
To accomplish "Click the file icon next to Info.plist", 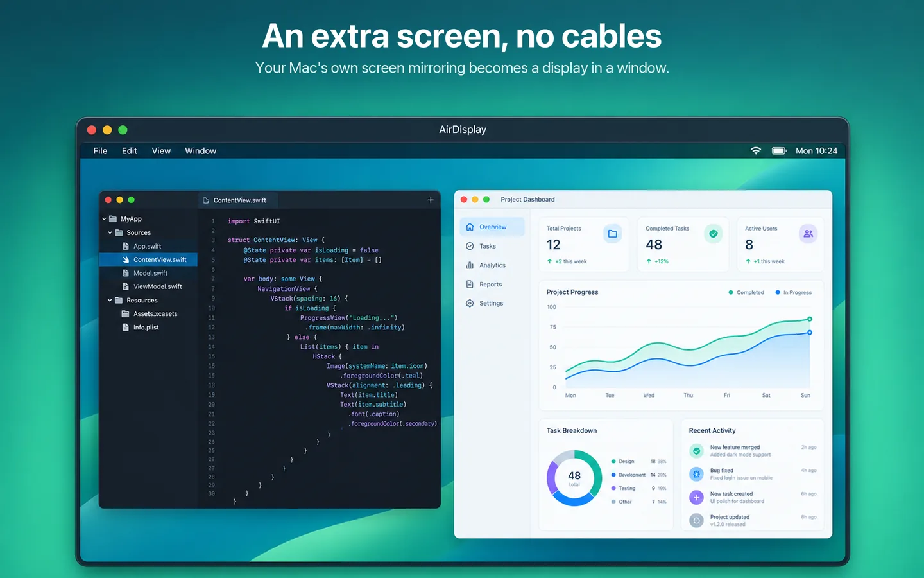I will (126, 328).
